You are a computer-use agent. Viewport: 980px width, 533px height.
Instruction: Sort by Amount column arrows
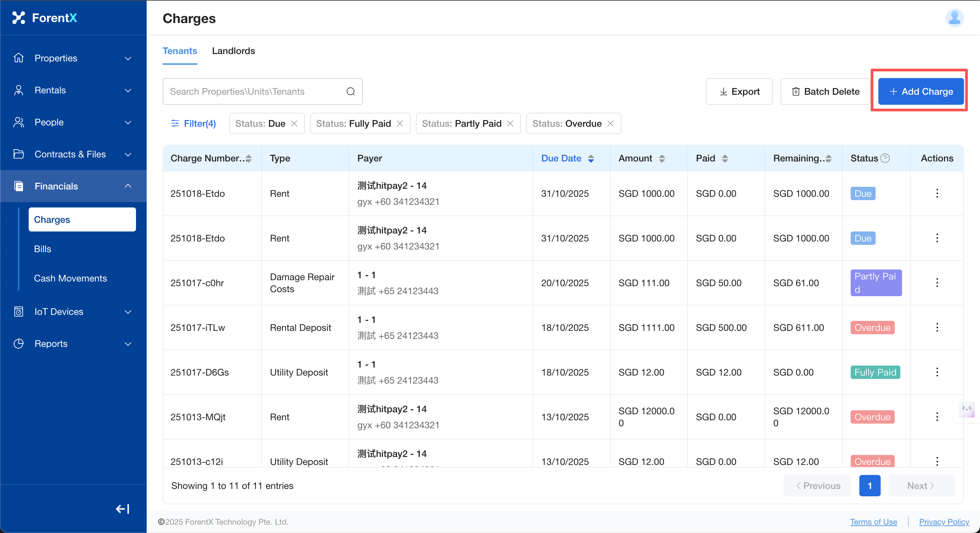click(662, 158)
